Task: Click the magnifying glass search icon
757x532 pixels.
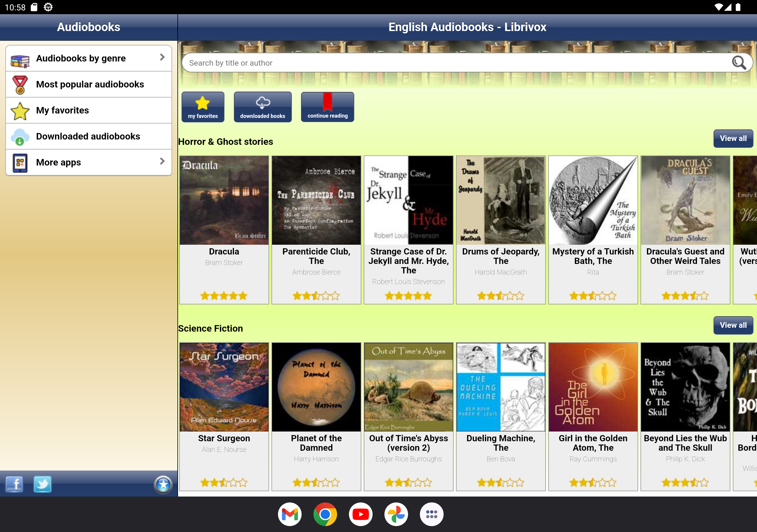Action: coord(739,63)
